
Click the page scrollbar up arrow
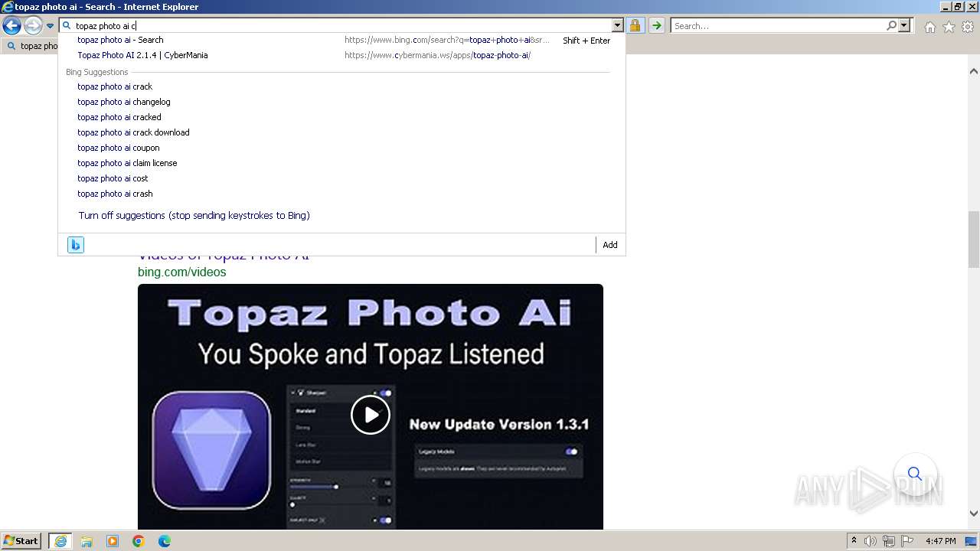point(974,71)
